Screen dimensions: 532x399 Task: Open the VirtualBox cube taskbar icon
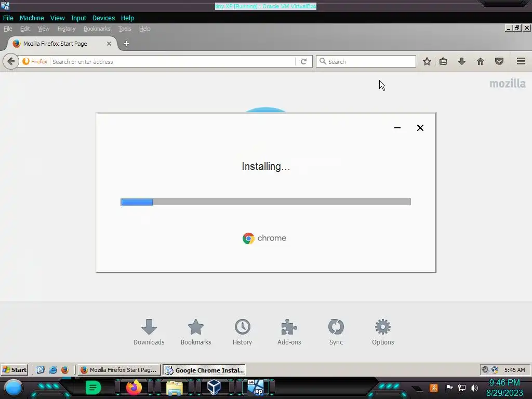214,388
